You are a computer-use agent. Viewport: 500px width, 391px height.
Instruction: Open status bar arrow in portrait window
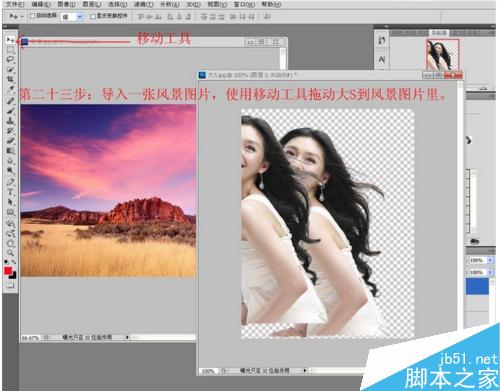coord(305,370)
